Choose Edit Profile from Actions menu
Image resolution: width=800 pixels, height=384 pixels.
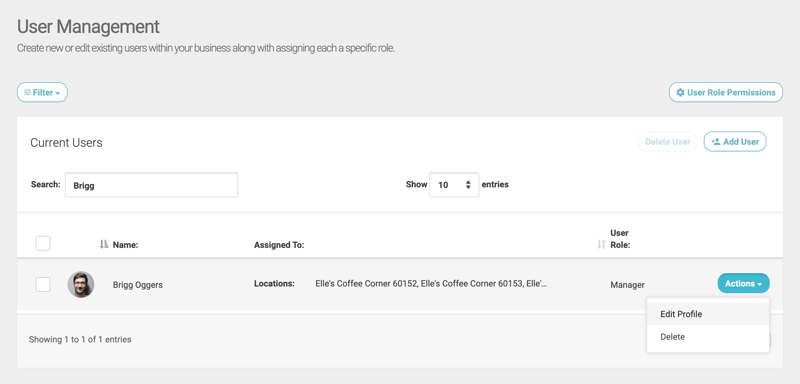click(x=708, y=314)
